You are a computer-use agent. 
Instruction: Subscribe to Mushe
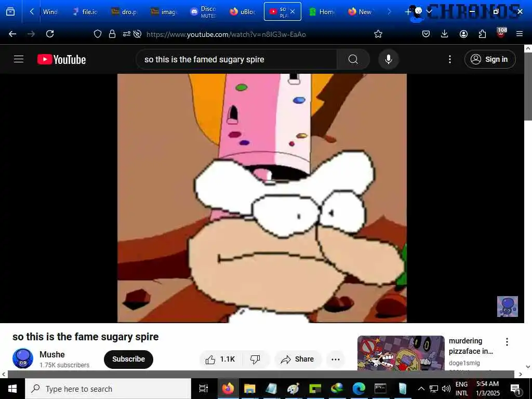point(128,359)
